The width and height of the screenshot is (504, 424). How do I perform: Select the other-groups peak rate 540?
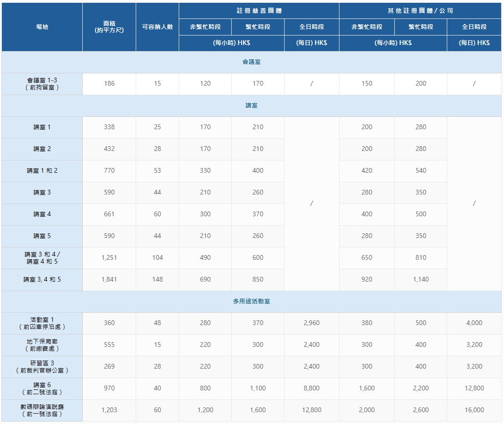421,170
